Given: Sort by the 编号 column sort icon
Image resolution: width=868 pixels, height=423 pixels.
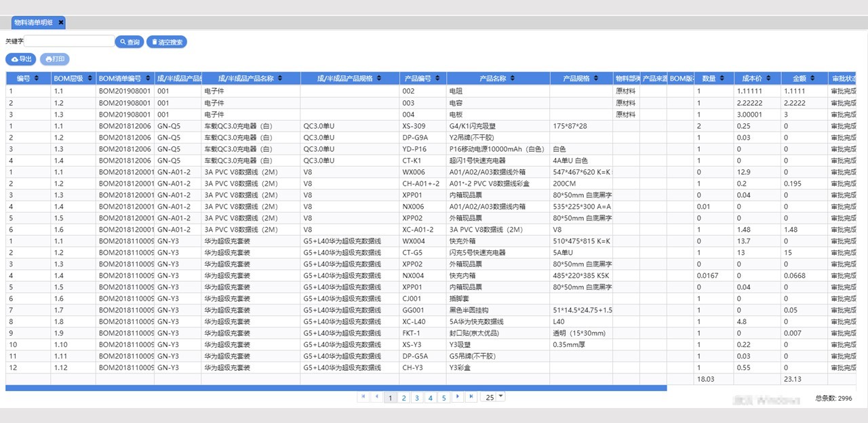Looking at the screenshot, I should pos(37,79).
